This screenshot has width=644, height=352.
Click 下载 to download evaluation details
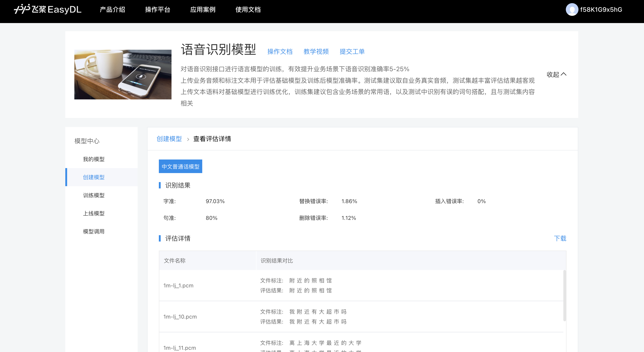click(560, 238)
